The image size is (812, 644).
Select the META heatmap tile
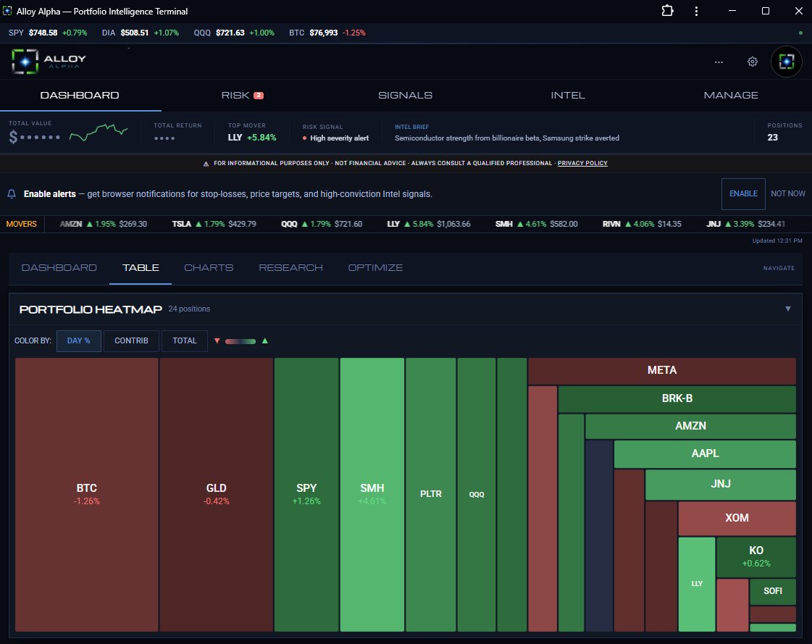[x=662, y=371]
